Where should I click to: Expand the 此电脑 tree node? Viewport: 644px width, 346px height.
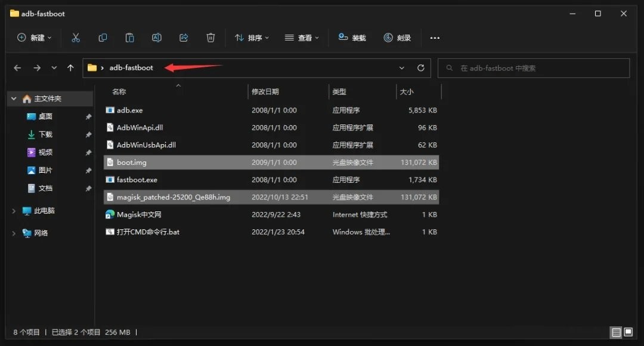14,211
